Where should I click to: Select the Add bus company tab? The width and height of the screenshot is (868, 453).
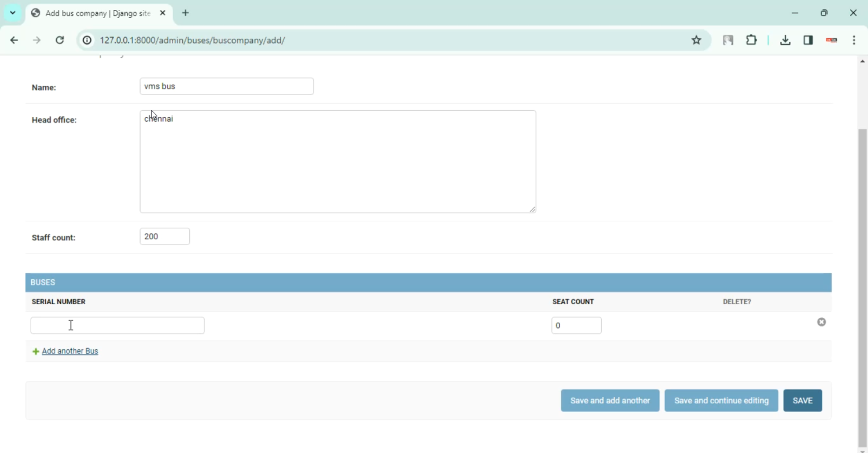97,13
